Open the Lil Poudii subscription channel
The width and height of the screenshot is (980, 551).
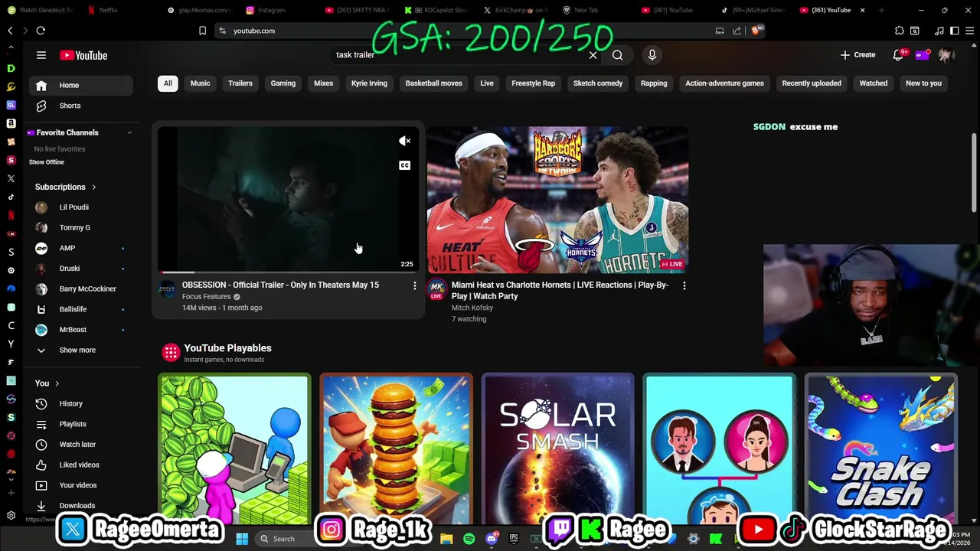tap(80, 207)
